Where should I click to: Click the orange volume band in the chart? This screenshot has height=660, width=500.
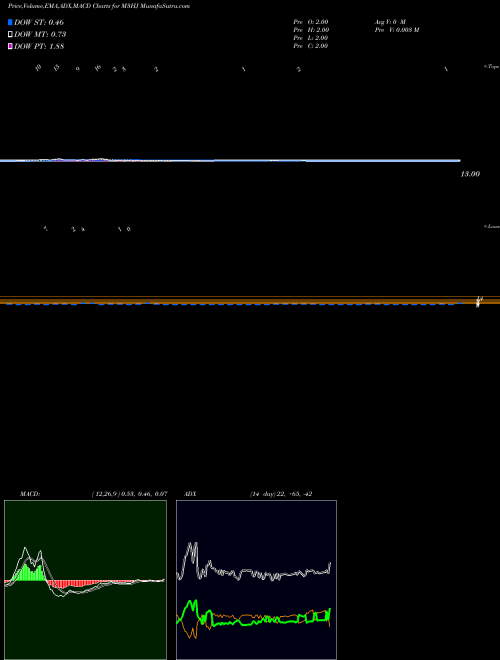250,300
